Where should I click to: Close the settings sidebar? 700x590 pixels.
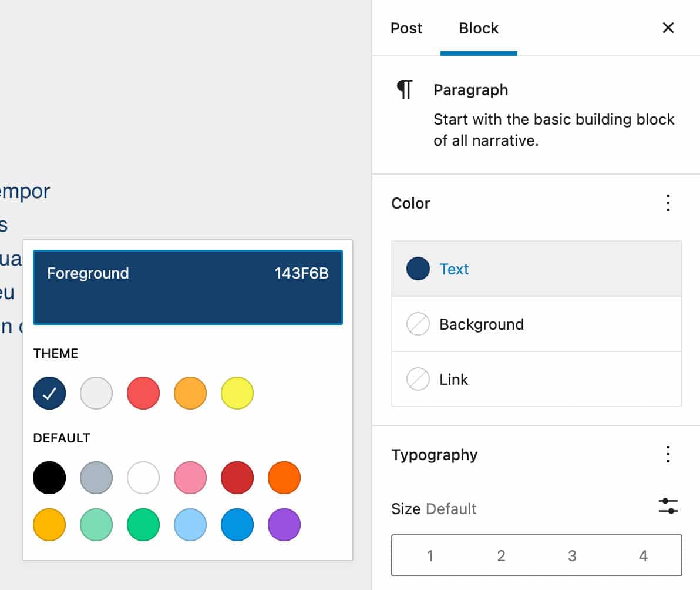[668, 28]
